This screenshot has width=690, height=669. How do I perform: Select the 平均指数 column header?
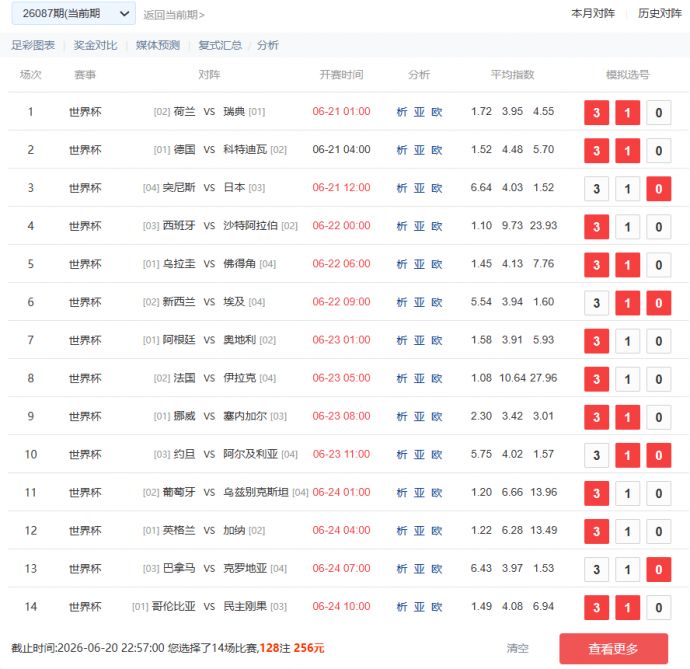click(512, 75)
